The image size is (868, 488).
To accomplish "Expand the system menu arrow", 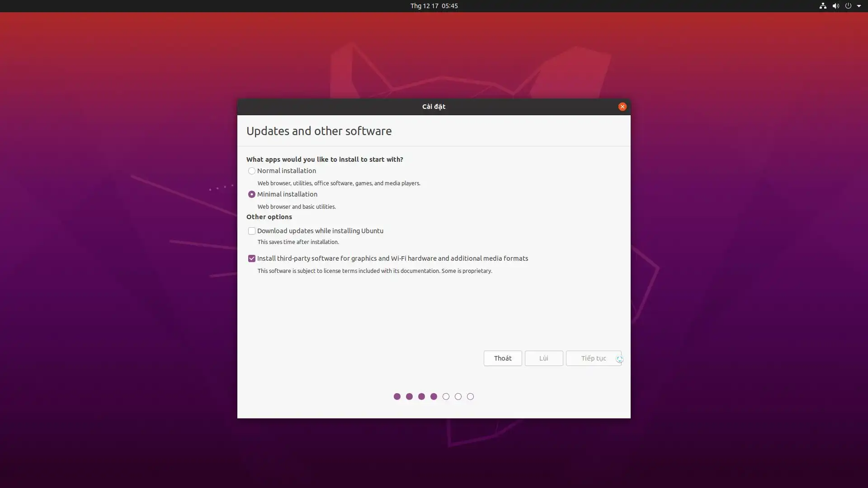I will 859,6.
